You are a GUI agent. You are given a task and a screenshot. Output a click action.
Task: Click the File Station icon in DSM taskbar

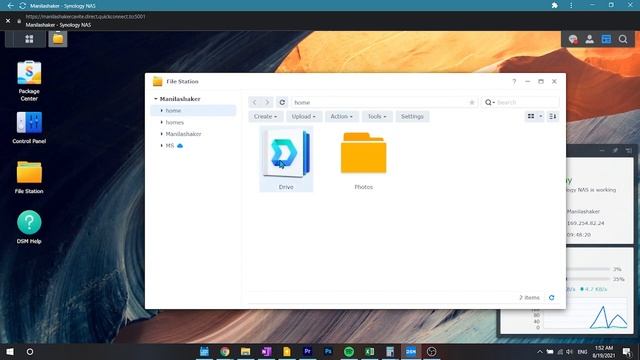coord(58,39)
